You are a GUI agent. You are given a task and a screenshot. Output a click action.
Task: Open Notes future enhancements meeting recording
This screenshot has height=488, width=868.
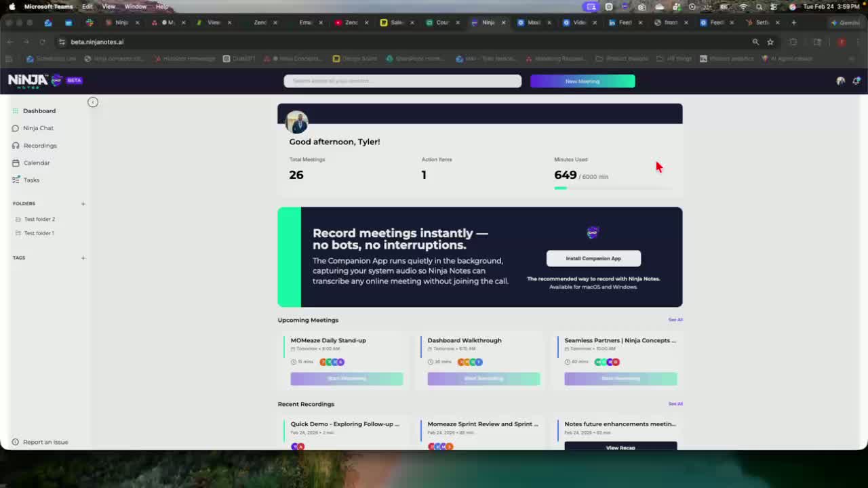click(x=620, y=424)
